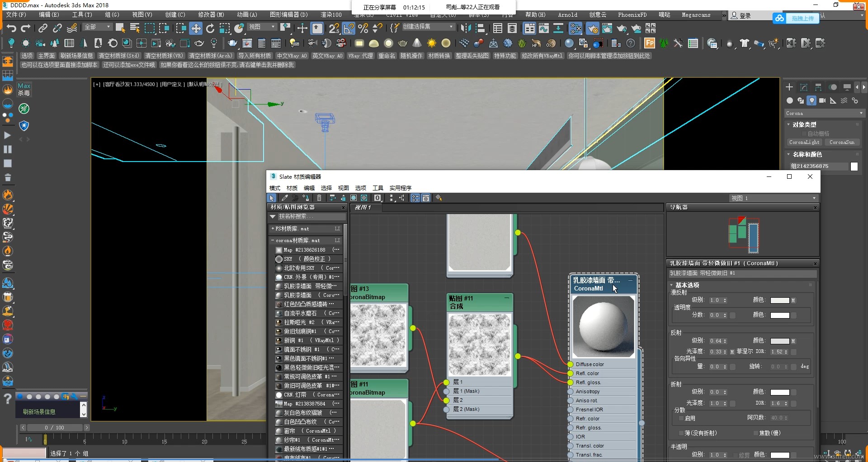Screen dimensions: 868x462
Task: Select the arrow Select Tool in Slate toolbar
Action: click(271, 198)
